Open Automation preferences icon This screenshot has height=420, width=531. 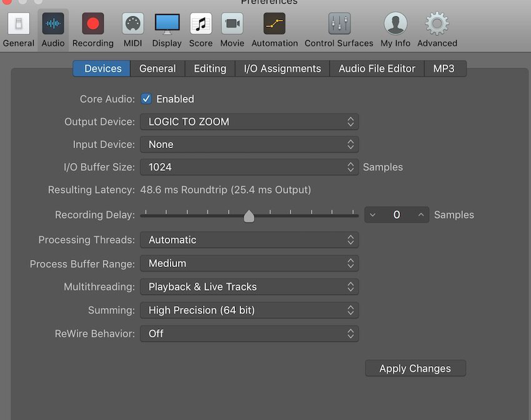[275, 24]
